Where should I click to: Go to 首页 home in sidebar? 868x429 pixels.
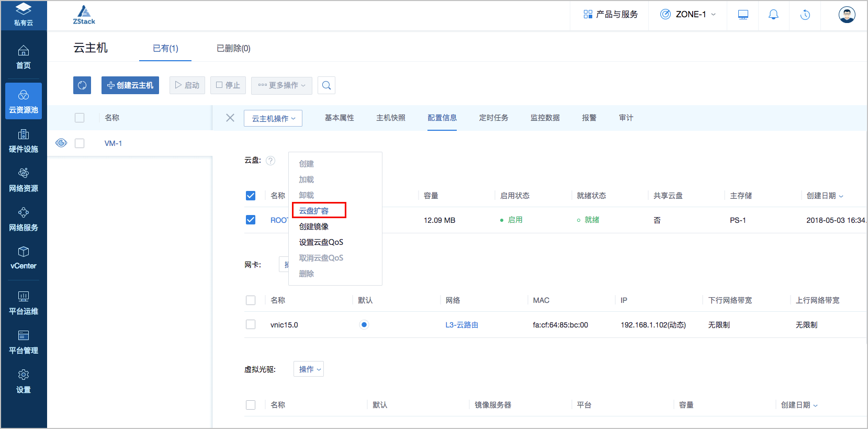[24, 57]
